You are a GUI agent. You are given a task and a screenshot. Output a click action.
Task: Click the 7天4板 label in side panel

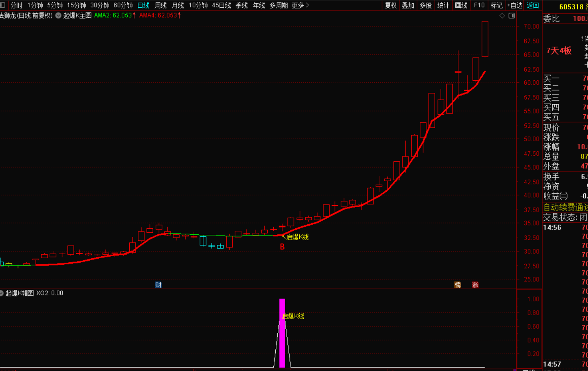coord(559,51)
